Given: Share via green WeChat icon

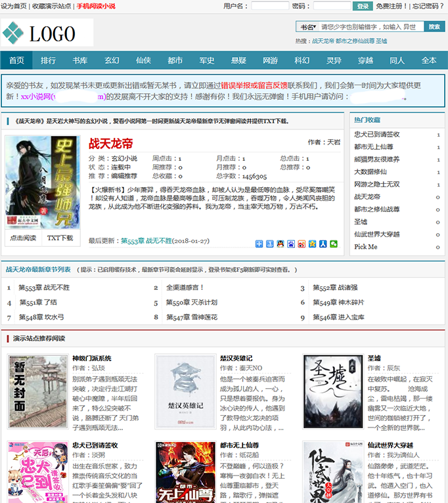Looking at the screenshot, I should coord(334,244).
